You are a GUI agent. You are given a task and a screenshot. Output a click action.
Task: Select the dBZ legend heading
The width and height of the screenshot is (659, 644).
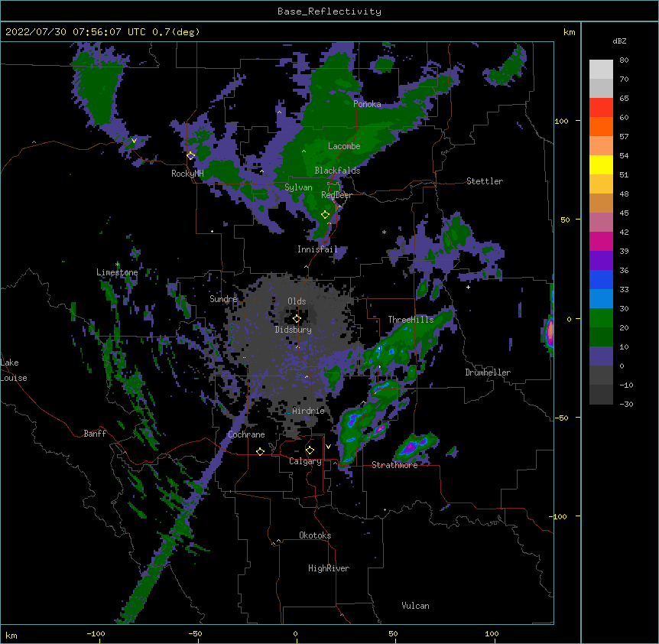point(619,41)
